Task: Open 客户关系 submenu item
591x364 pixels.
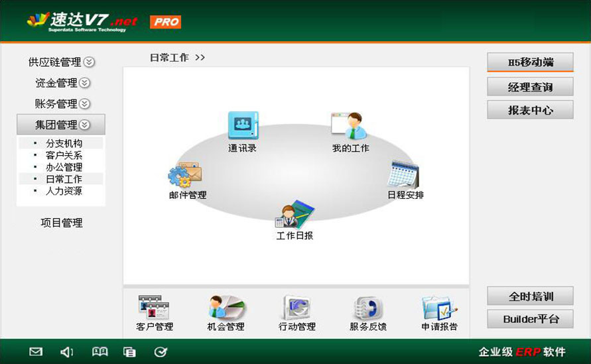Action: coord(64,155)
